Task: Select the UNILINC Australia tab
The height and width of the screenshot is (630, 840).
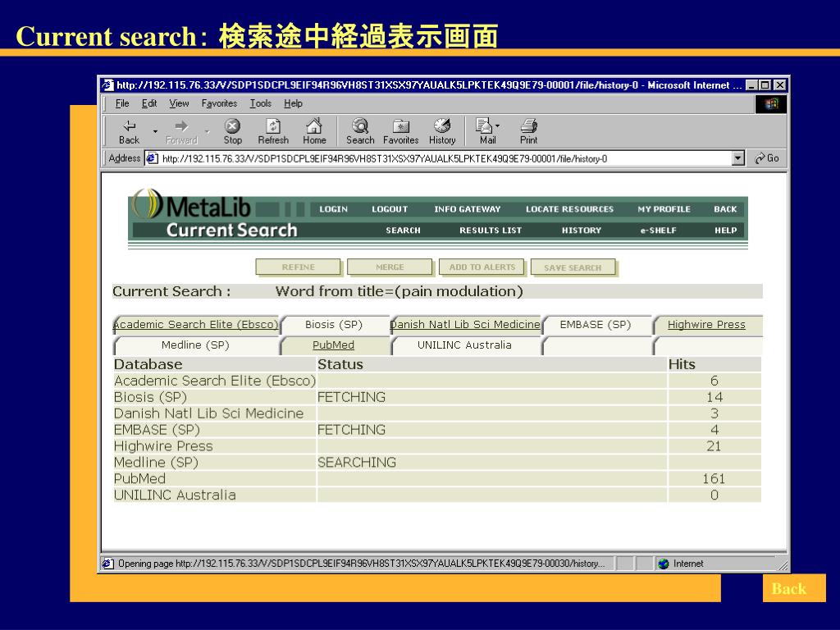Action: pos(464,345)
